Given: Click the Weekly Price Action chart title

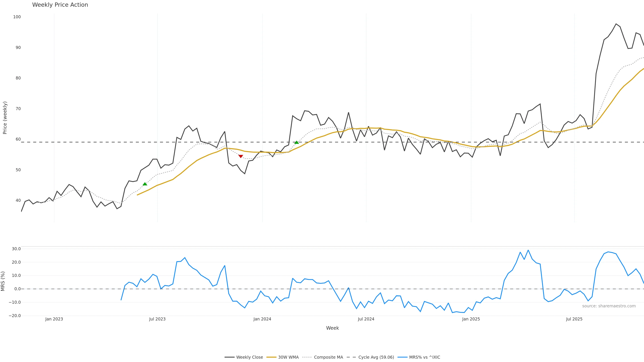Looking at the screenshot, I should pos(60,5).
